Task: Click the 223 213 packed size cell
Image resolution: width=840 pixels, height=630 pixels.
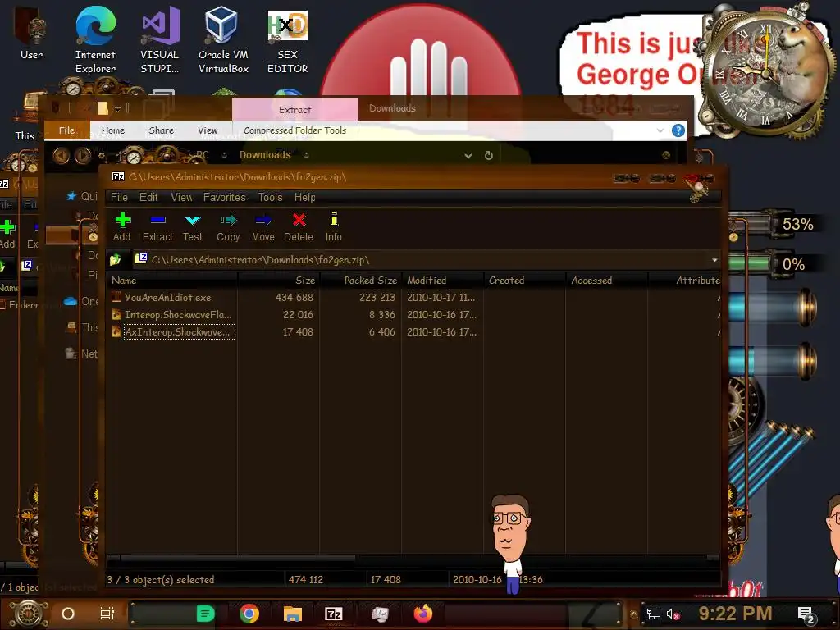Action: 377,297
